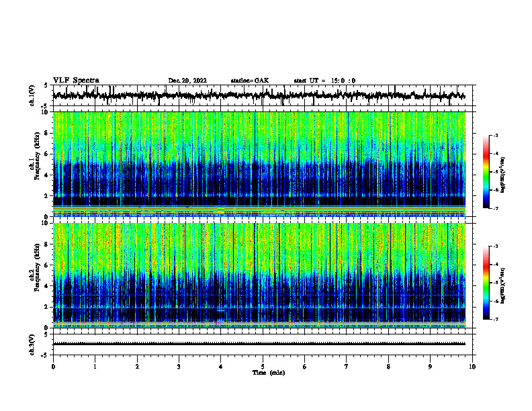Click the -7 label on ch.2 color bar
532x411 pixels.
click(496, 320)
